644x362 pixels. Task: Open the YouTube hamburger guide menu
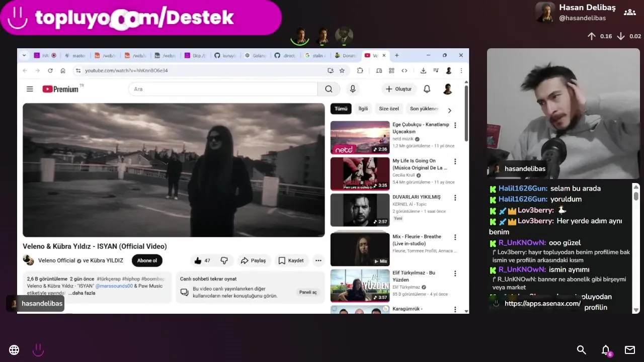[30, 89]
